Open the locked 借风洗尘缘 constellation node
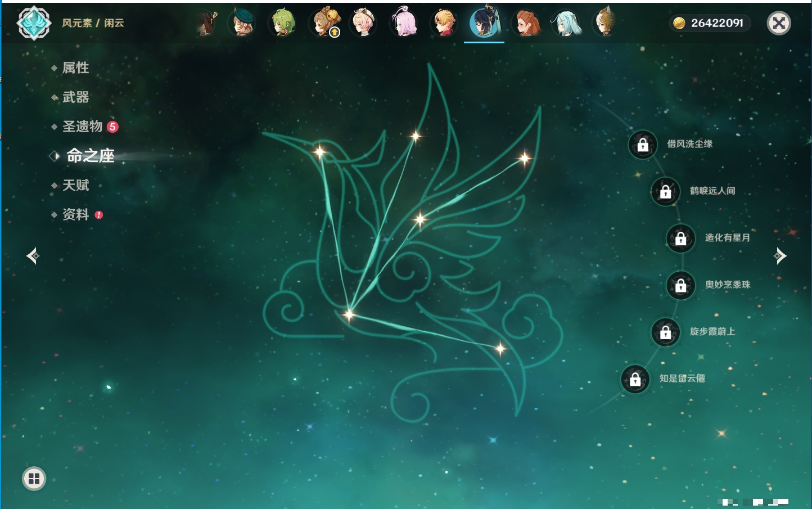 click(643, 145)
